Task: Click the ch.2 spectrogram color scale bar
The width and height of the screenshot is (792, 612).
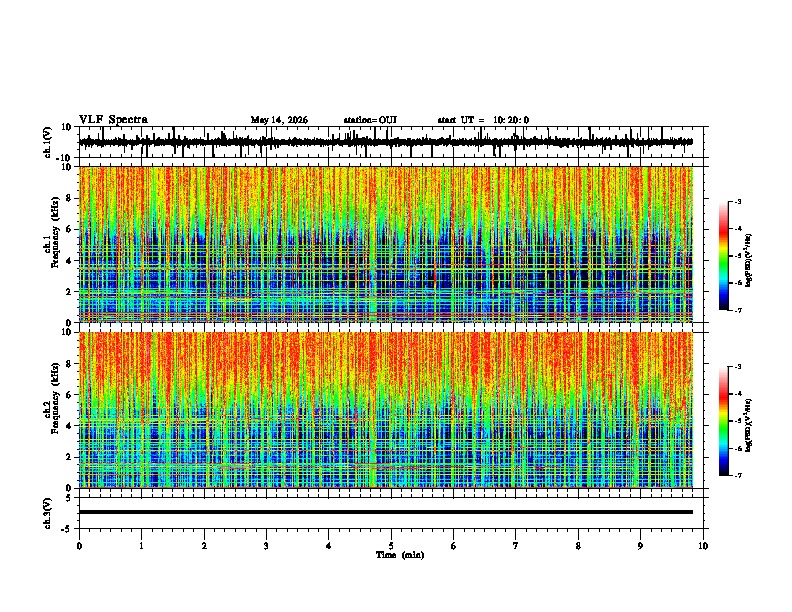Action: [724, 421]
